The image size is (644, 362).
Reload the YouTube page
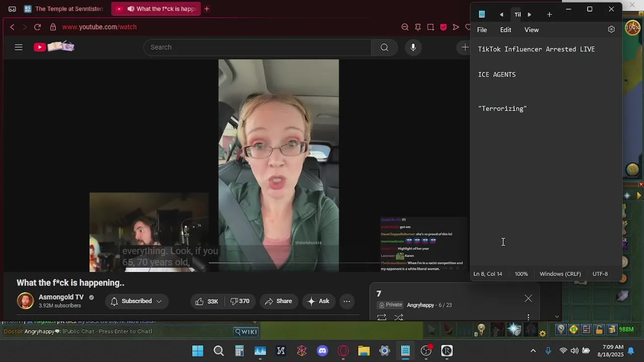37,27
